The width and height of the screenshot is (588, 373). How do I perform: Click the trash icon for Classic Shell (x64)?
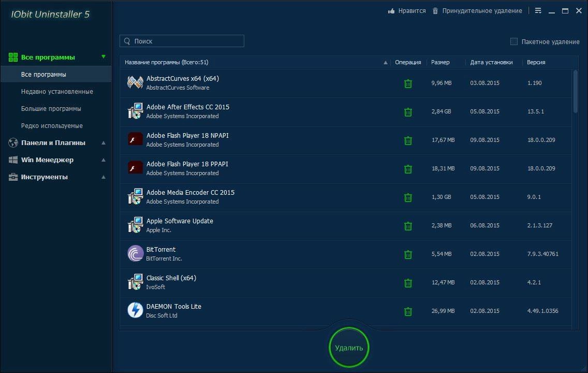[x=408, y=283]
